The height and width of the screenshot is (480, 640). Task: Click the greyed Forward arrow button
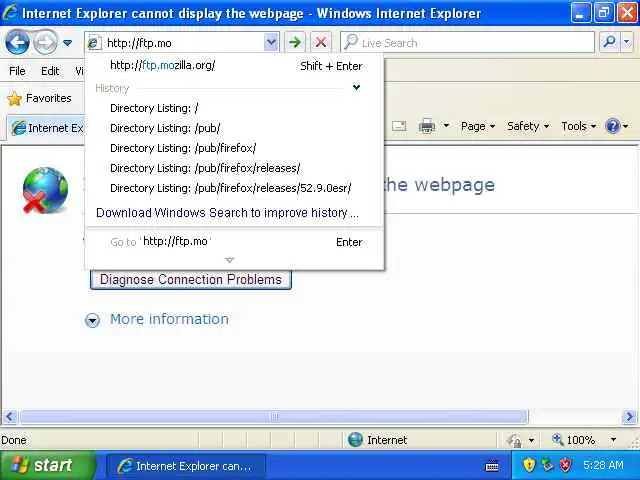coord(45,42)
